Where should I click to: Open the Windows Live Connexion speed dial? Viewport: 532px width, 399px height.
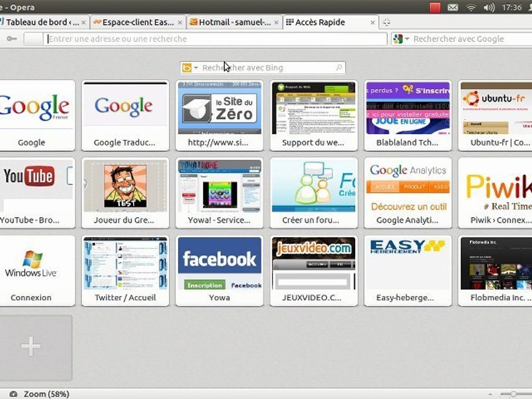click(37, 271)
